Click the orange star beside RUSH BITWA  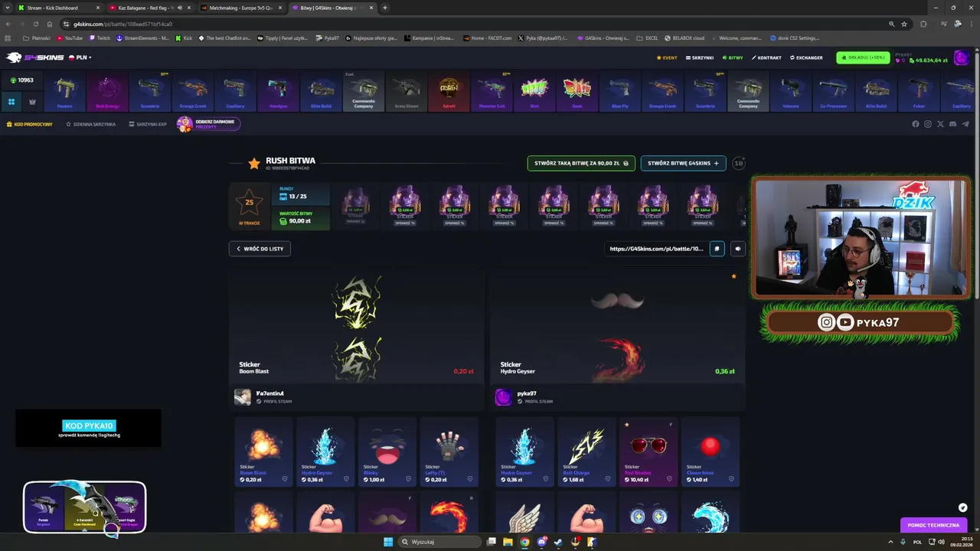tap(254, 163)
